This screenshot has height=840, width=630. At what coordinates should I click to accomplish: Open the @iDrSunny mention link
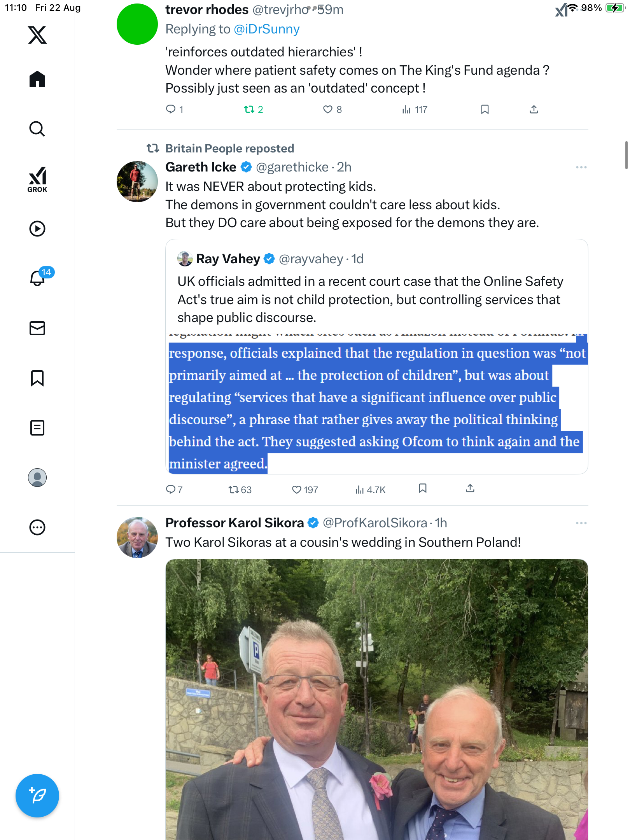coord(267,29)
